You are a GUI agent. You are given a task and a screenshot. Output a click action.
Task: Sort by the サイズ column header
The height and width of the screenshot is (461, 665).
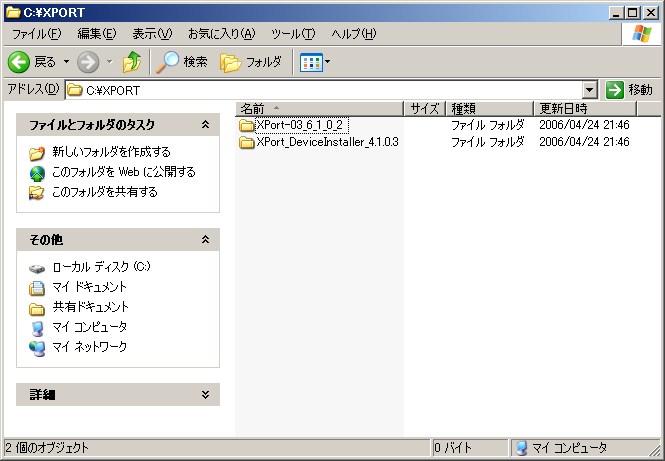pyautogui.click(x=425, y=109)
